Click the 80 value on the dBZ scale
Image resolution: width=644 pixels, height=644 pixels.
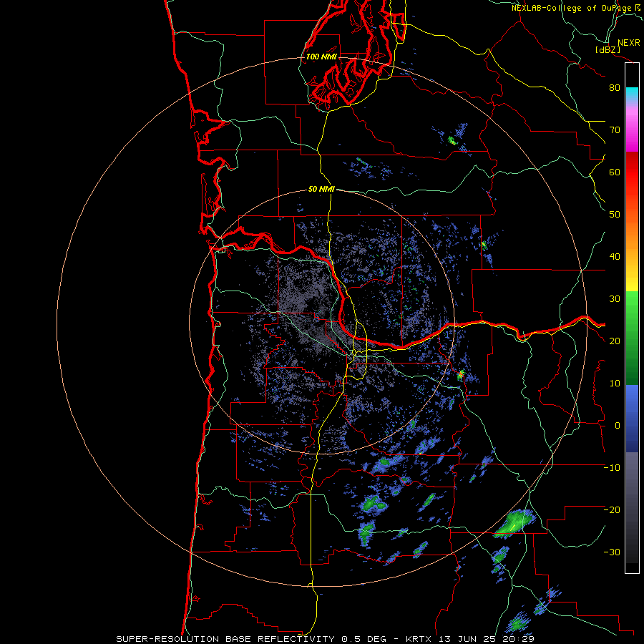[615, 87]
